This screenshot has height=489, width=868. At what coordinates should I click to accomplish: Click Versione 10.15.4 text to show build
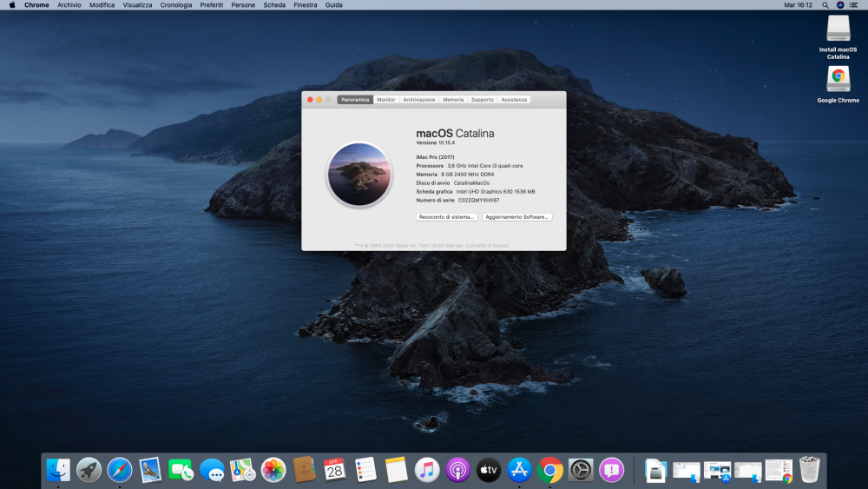(436, 143)
